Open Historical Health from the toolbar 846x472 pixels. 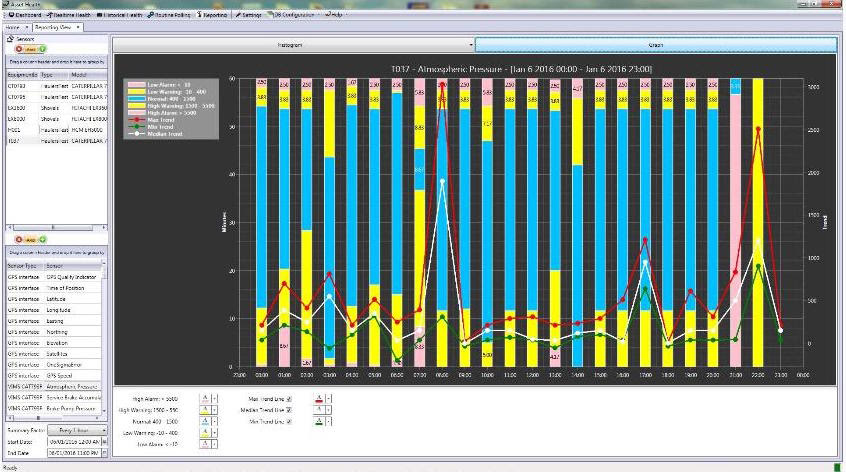[x=101, y=16]
